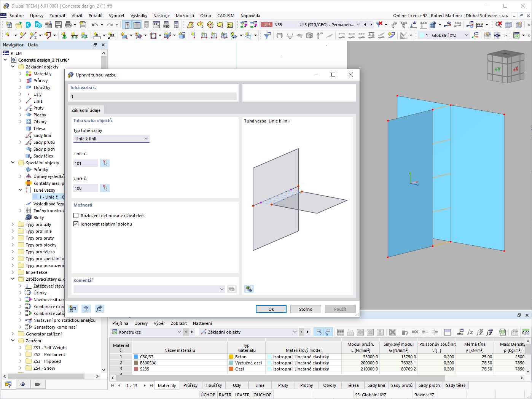Switch to the Průřezy table tab
The width and height of the screenshot is (532, 399).
coord(190,385)
